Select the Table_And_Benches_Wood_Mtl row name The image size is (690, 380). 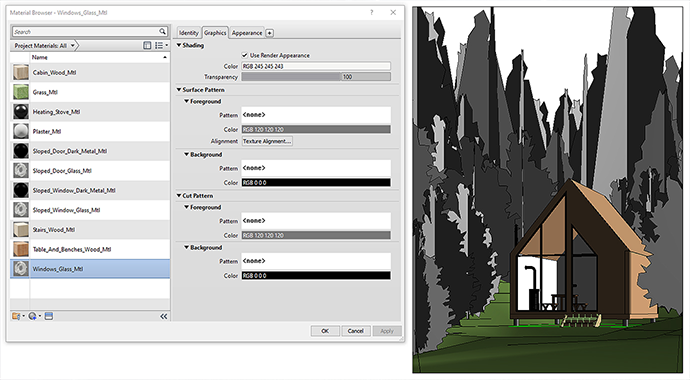(x=72, y=249)
